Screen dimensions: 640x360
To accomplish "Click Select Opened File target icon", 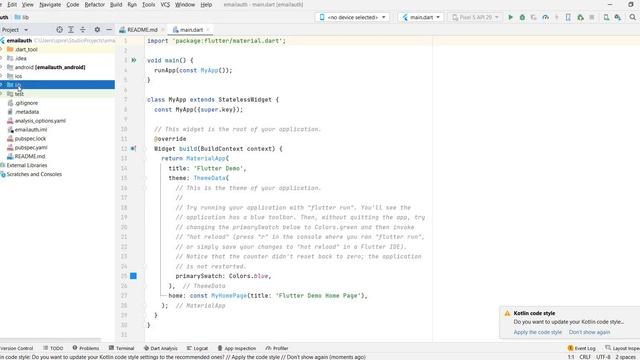I will (60, 30).
